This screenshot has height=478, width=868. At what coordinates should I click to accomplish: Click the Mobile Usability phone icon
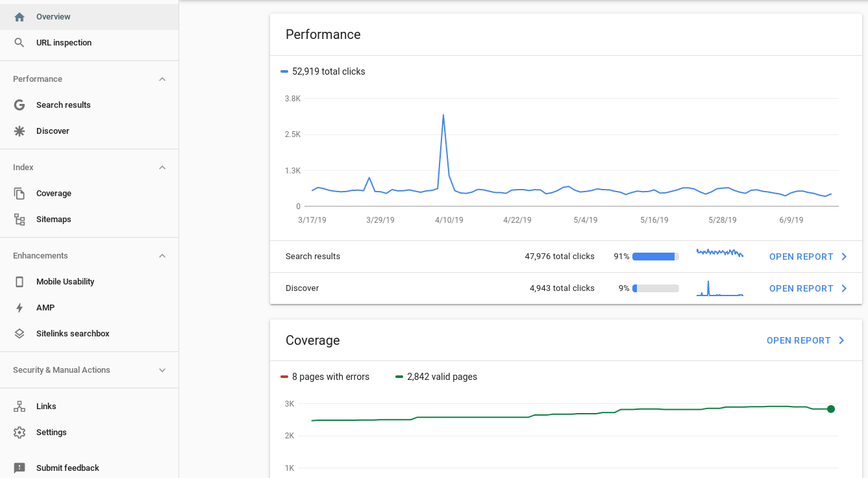[x=19, y=281]
